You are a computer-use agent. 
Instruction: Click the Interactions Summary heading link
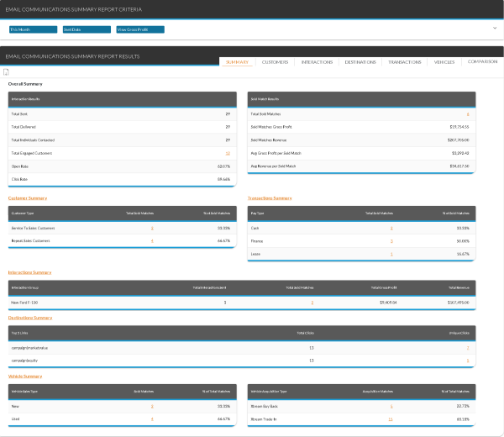[x=29, y=272]
